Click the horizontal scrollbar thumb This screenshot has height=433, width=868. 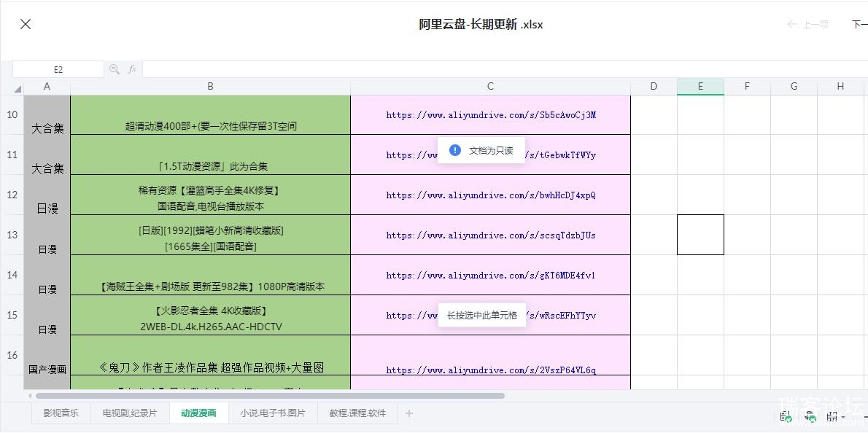270,396
